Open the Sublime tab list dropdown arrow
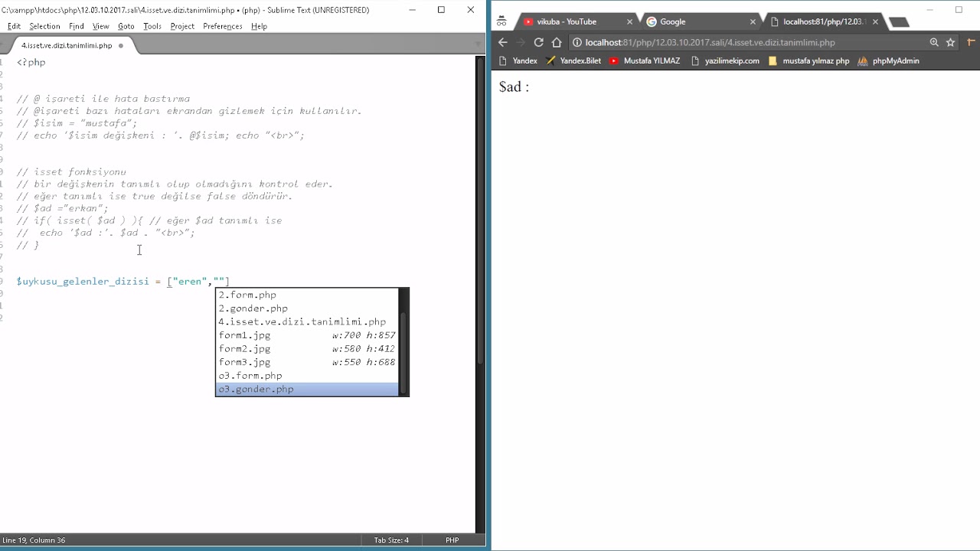980x551 pixels. (x=479, y=45)
